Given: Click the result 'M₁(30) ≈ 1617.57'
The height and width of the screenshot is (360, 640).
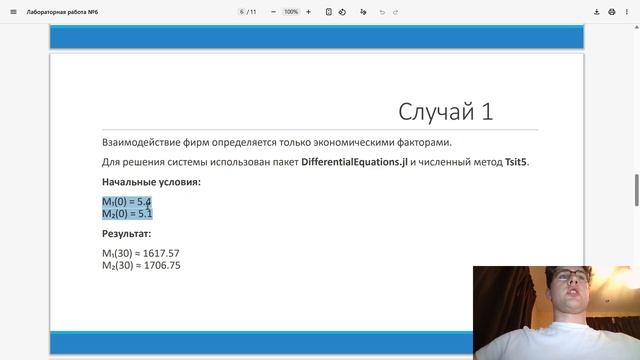Looking at the screenshot, I should (x=141, y=253).
